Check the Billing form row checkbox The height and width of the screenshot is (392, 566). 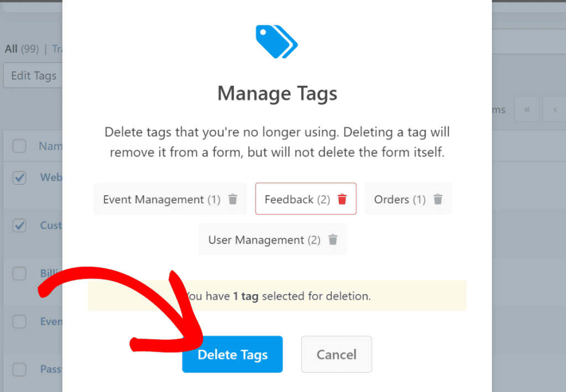pyautogui.click(x=19, y=274)
